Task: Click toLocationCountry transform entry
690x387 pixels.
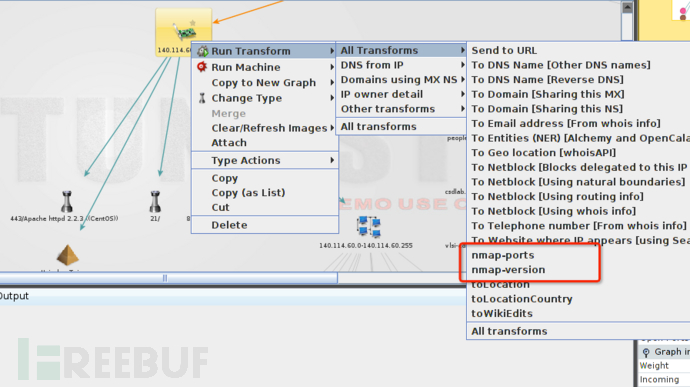Action: pos(522,299)
